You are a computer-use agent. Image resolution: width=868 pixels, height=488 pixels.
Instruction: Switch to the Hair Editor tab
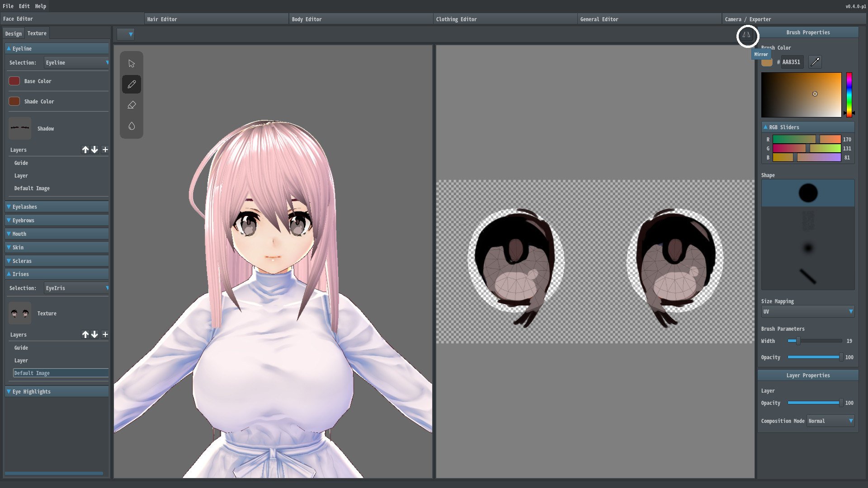(162, 19)
